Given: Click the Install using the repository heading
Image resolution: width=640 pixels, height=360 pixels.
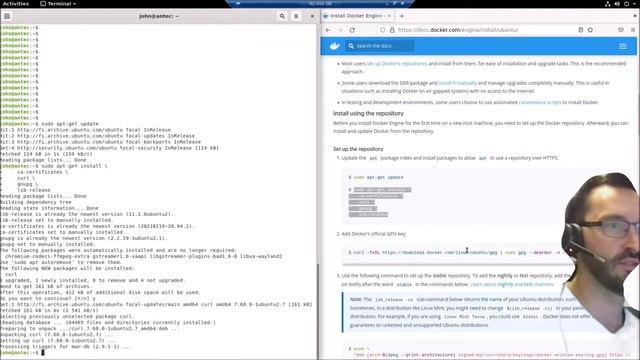Looking at the screenshot, I should (x=368, y=113).
